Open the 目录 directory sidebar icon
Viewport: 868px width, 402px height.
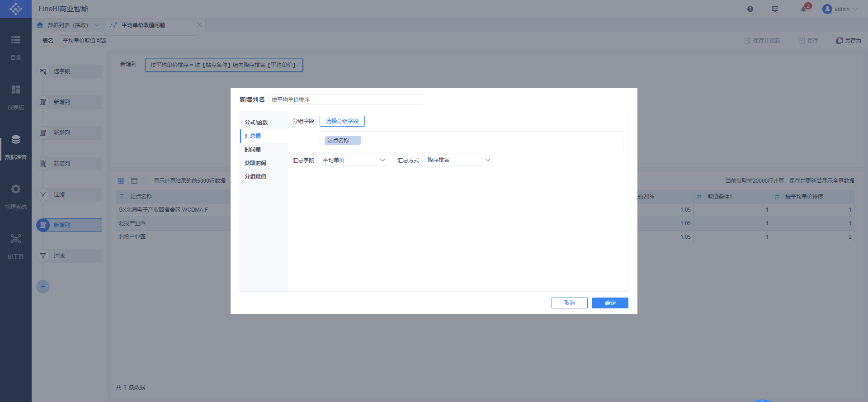(x=16, y=40)
